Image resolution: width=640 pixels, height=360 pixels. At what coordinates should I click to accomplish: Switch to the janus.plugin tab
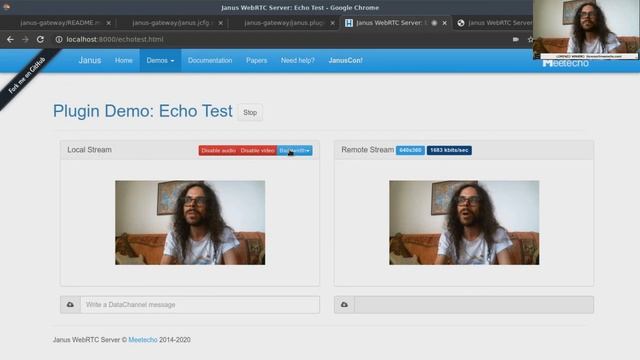pos(284,23)
